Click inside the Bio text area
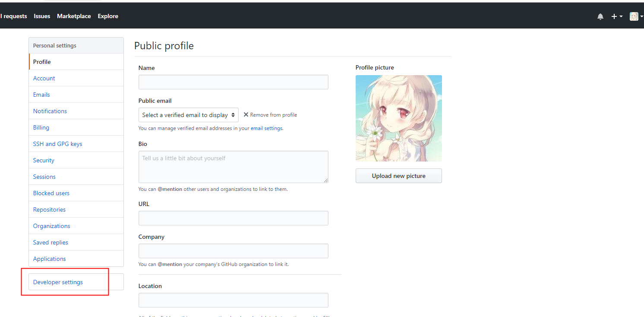The height and width of the screenshot is (317, 644). tap(233, 167)
